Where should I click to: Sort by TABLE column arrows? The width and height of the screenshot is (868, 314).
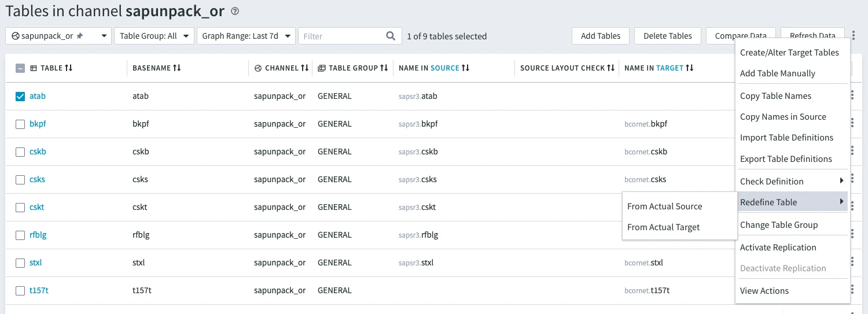click(x=69, y=68)
